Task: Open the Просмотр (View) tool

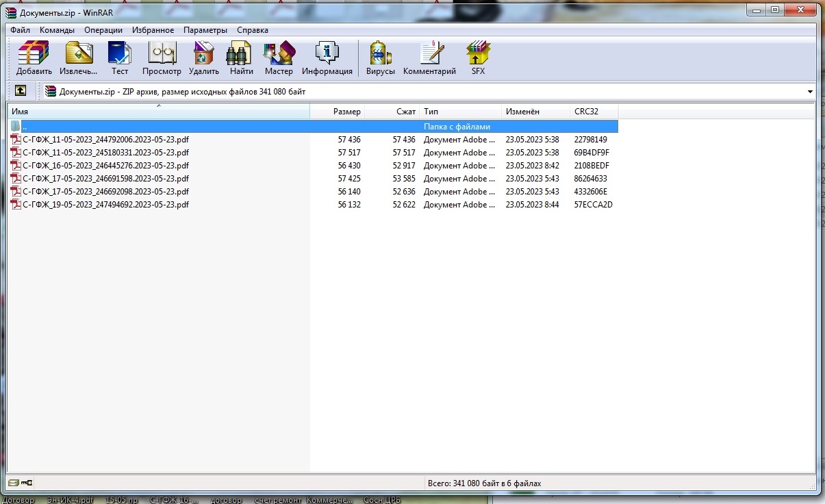Action: click(162, 58)
